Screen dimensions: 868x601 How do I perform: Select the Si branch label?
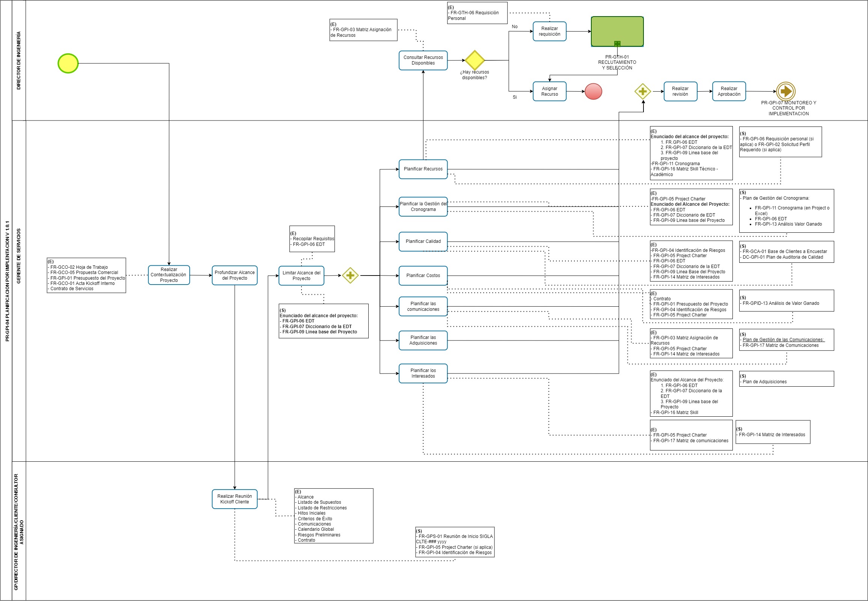(515, 97)
